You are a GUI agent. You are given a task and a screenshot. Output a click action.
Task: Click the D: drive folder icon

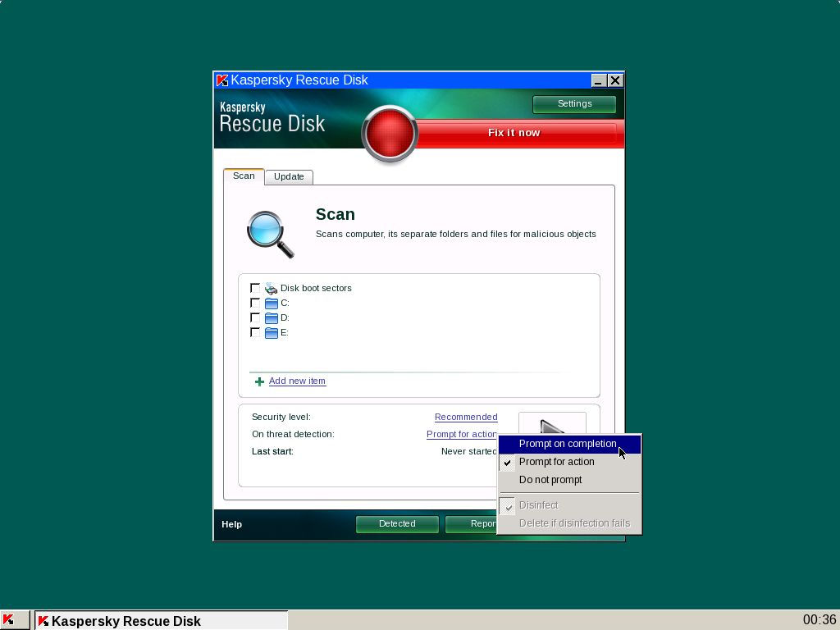272,318
